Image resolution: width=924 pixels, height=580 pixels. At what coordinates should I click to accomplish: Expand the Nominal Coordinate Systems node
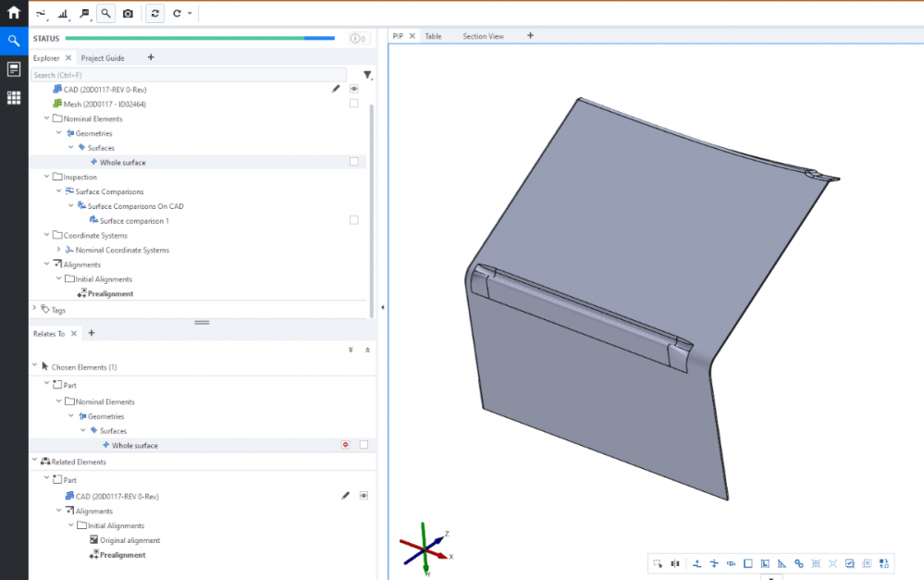[58, 250]
